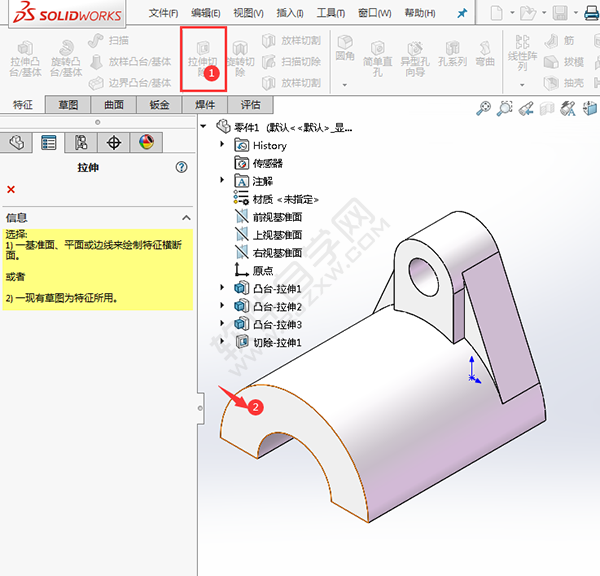This screenshot has height=576, width=600.
Task: Click the Extruded Cut (拉伸切除) tool
Action: click(x=203, y=59)
